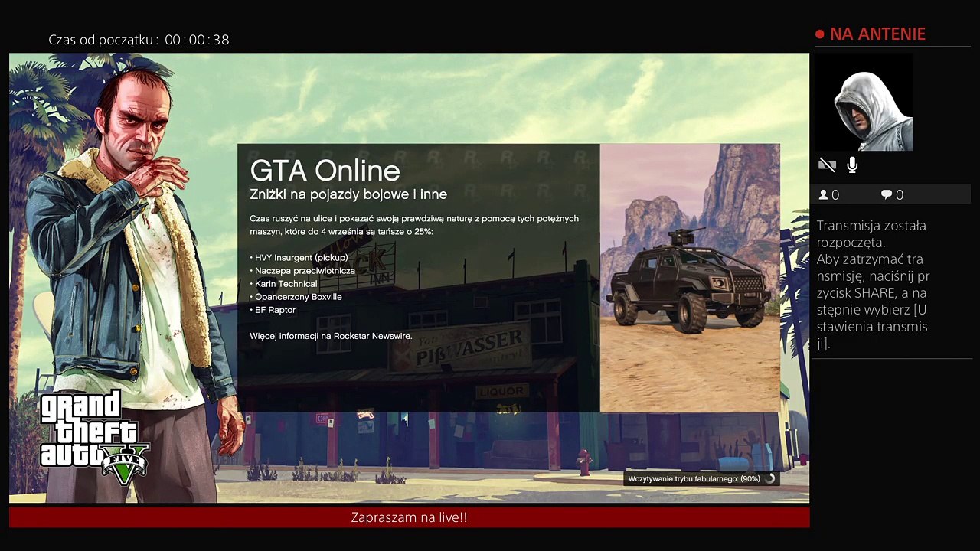Open the comments speech bubble icon

click(x=887, y=195)
